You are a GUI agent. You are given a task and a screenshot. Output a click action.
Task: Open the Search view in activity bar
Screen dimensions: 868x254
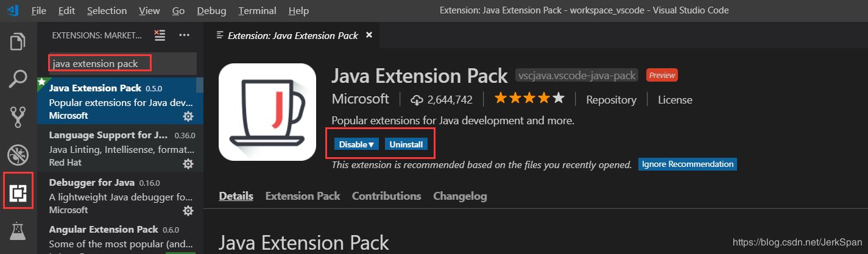click(x=18, y=79)
